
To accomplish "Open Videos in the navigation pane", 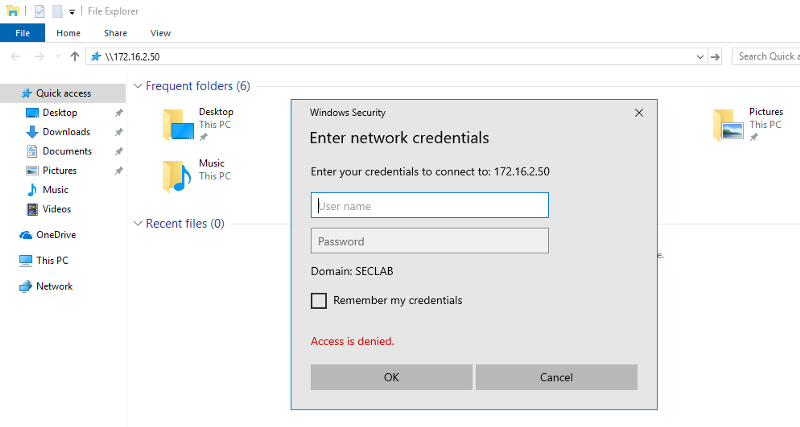I will click(x=57, y=209).
